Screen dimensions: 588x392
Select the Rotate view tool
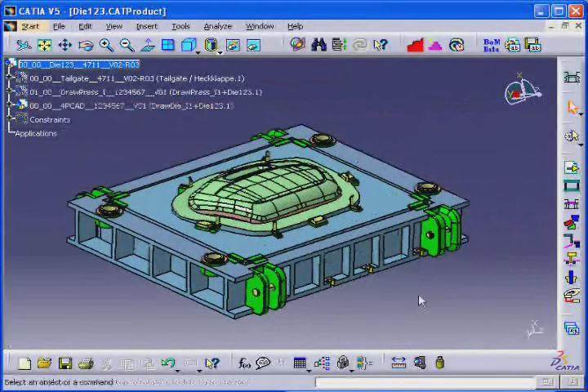click(x=86, y=46)
